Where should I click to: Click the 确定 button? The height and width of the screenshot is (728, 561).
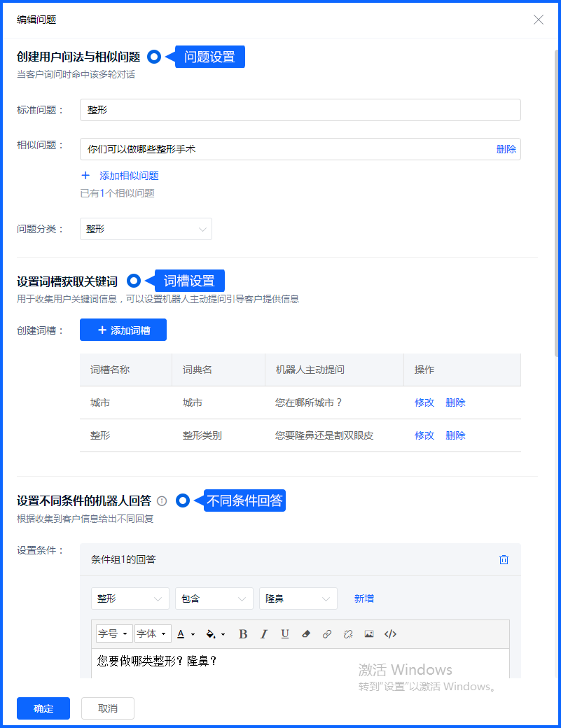click(x=43, y=708)
